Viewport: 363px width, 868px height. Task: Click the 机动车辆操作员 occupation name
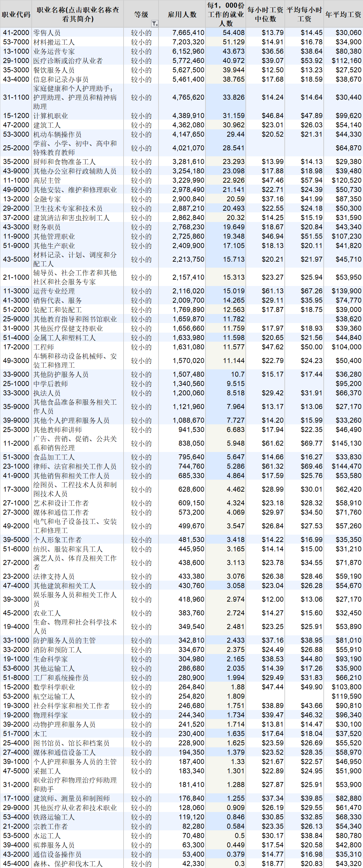pyautogui.click(x=57, y=134)
